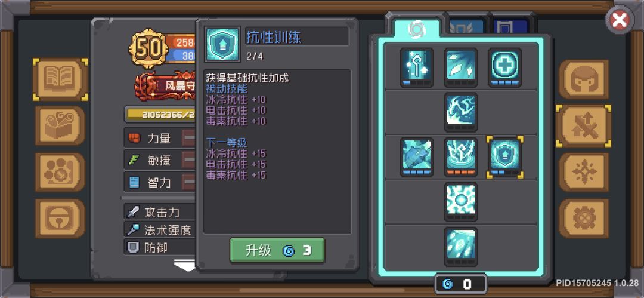
Task: Open the book journal sidebar icon
Action: [x=60, y=79]
